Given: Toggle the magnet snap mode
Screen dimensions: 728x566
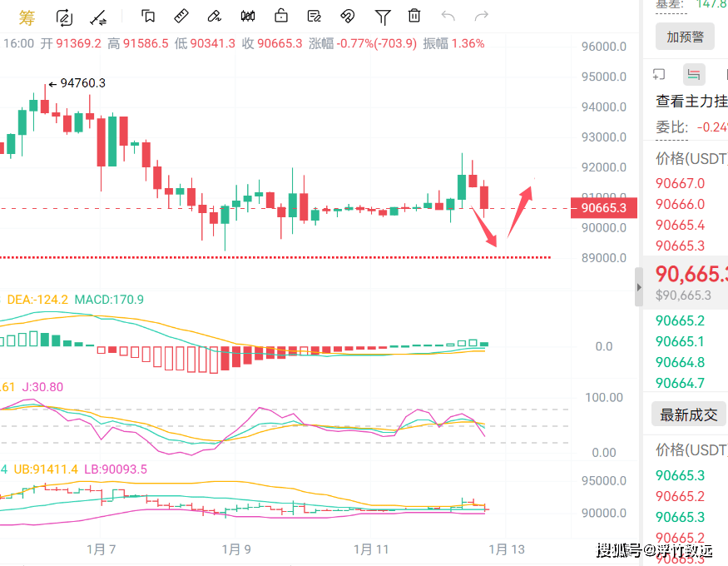Looking at the screenshot, I should pos(347,16).
